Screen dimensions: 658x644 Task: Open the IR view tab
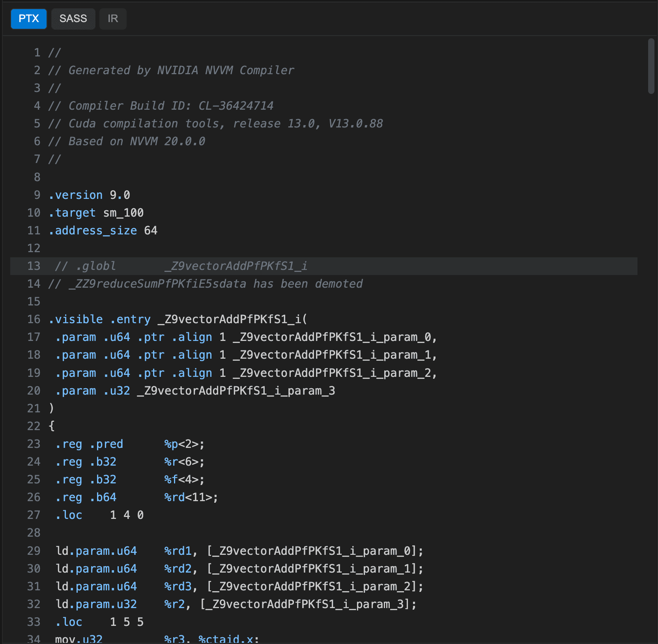pos(113,19)
